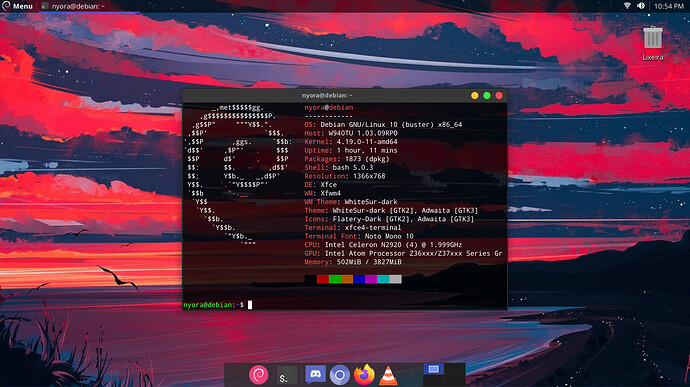Maximize the terminal with the green button

tap(487, 96)
